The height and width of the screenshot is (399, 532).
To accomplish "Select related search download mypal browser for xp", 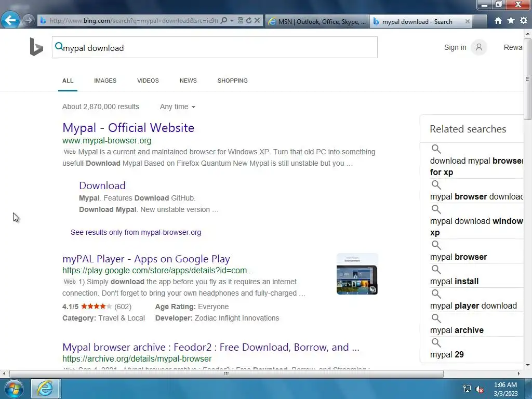I will (x=476, y=166).
